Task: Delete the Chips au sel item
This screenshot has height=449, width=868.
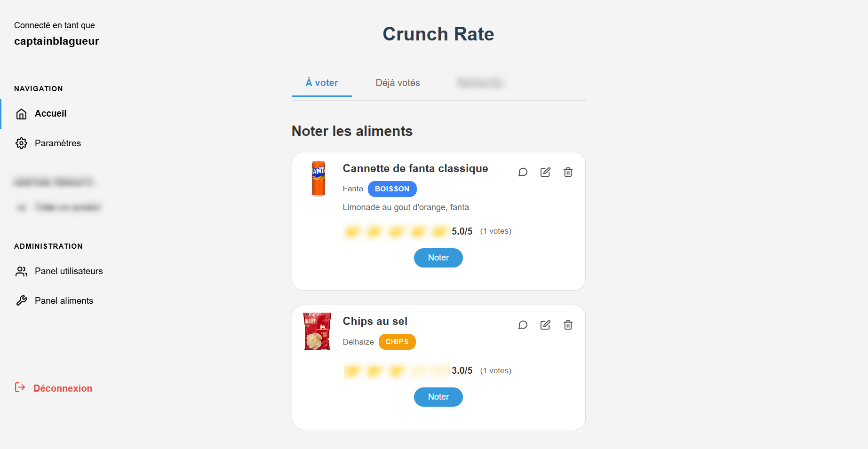Action: pyautogui.click(x=568, y=325)
